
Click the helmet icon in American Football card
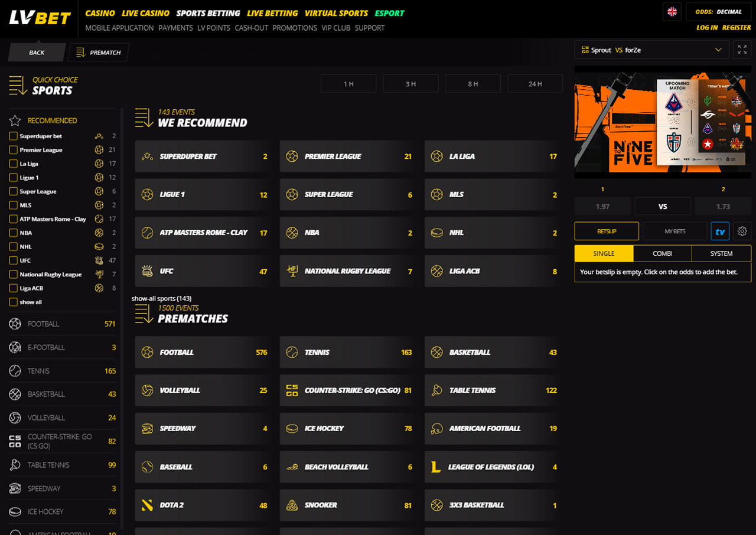point(436,429)
